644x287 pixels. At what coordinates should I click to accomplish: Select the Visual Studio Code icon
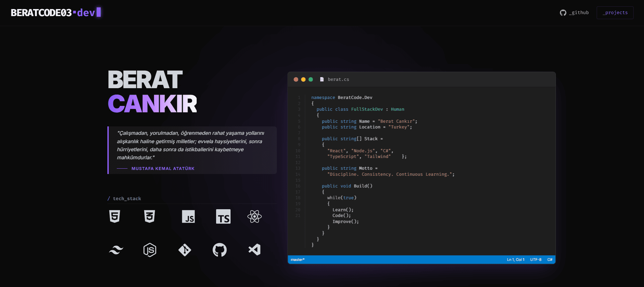[254, 250]
